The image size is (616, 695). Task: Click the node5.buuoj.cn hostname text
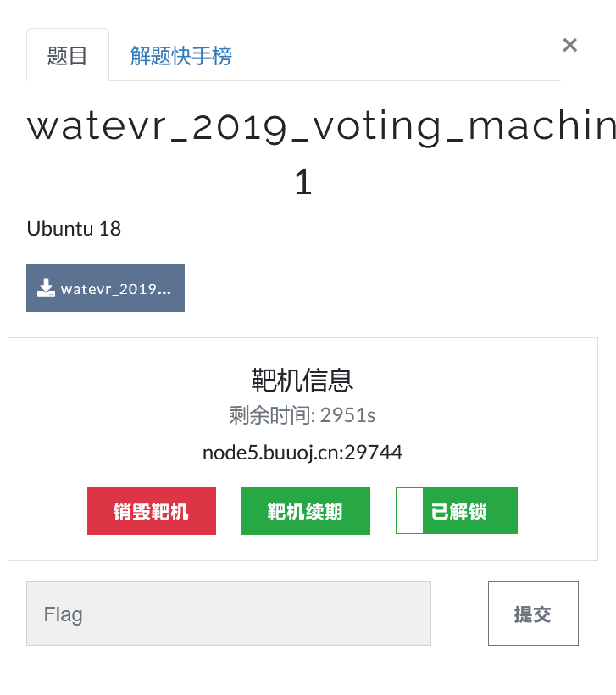coord(269,453)
